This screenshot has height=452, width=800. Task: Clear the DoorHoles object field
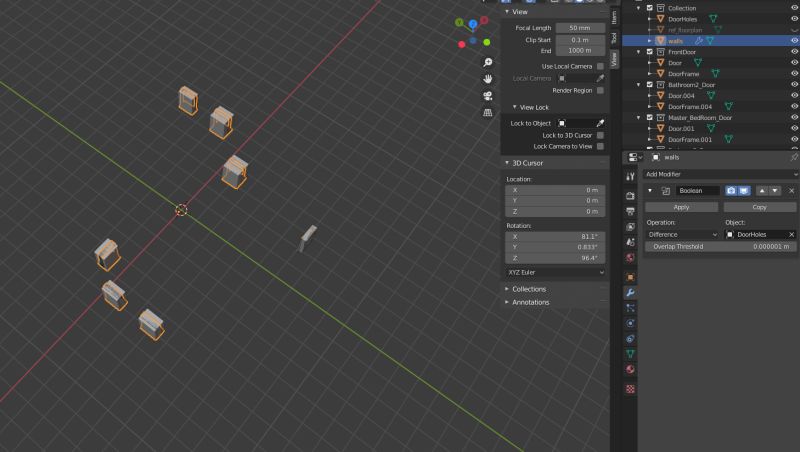point(791,235)
